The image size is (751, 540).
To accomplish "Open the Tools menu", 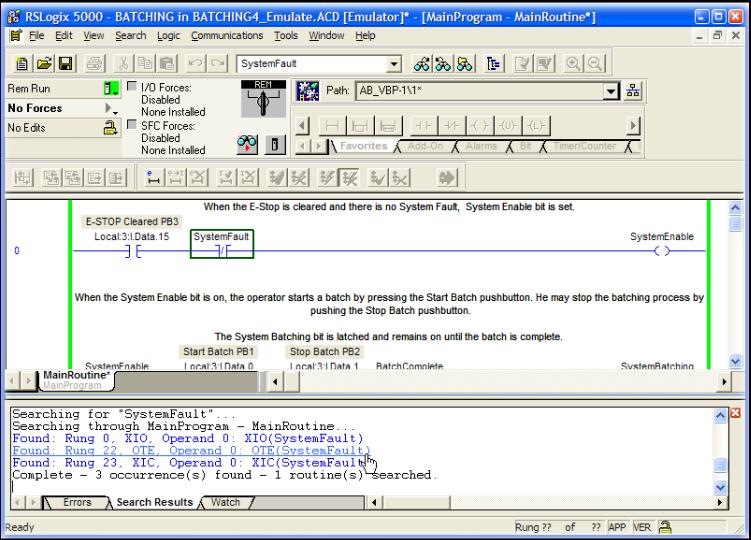I will 285,35.
